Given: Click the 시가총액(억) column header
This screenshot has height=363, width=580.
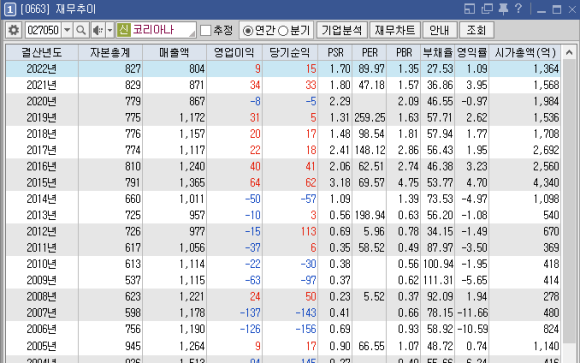Looking at the screenshot, I should (x=525, y=53).
